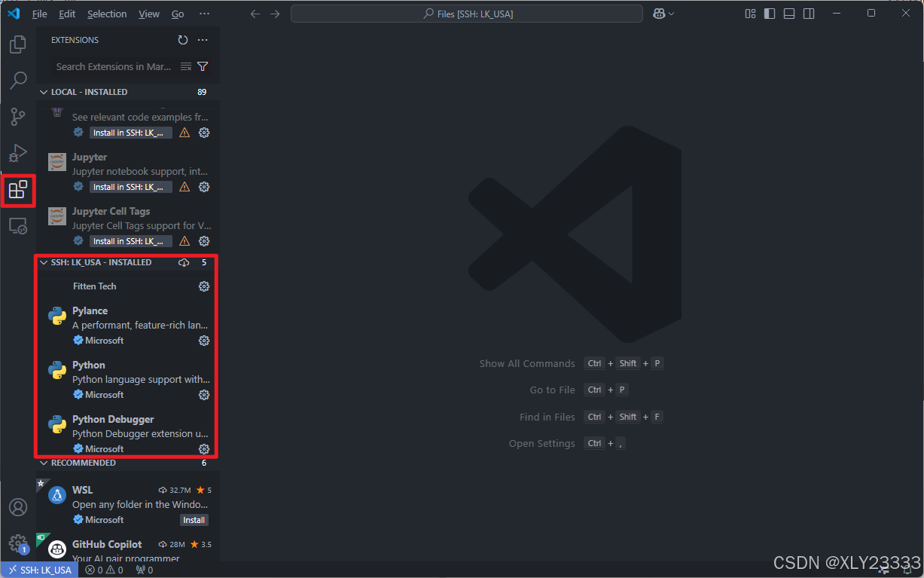Refresh the extensions list
This screenshot has width=924, height=578.
point(183,40)
